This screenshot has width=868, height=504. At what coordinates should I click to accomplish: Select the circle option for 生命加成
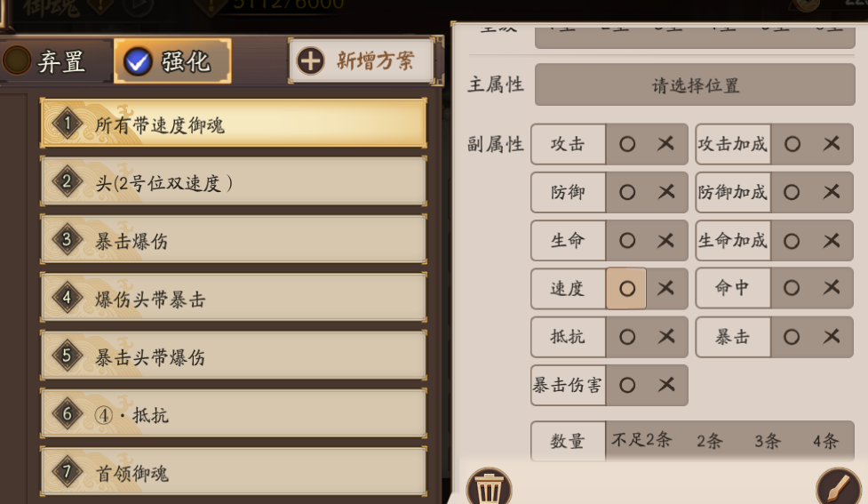792,240
